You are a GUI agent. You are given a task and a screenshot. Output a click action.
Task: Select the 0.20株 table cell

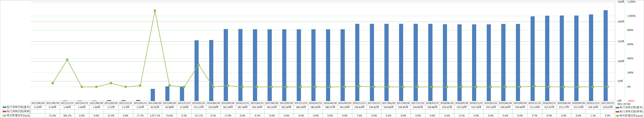[38, 107]
